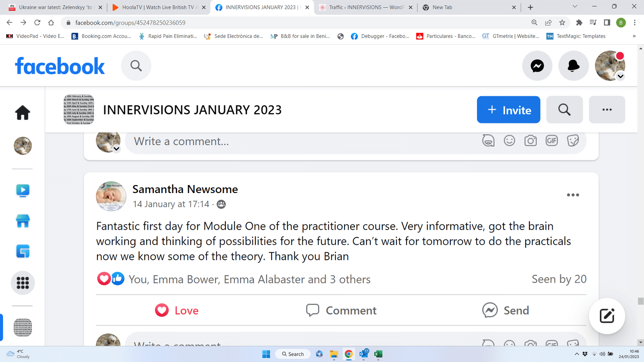Open the nine-dot apps menu icon
Viewport: 644px width, 362px height.
[x=23, y=283]
